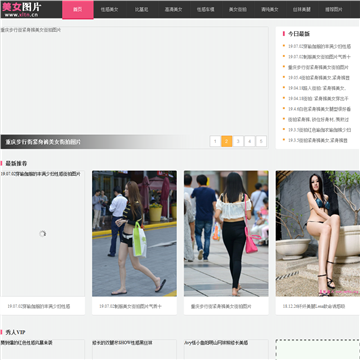This screenshot has width=360, height=360.
Task: Open first 秀人VIP card with red title
Action: (x=42, y=349)
